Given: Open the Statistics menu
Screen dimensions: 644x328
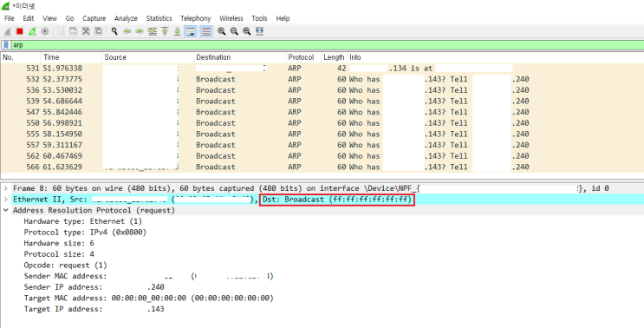Looking at the screenshot, I should (159, 18).
